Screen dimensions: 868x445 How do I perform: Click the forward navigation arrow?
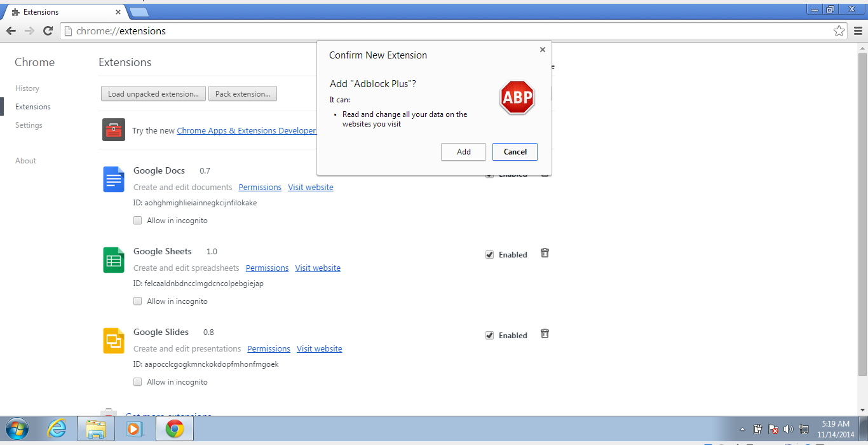point(29,31)
